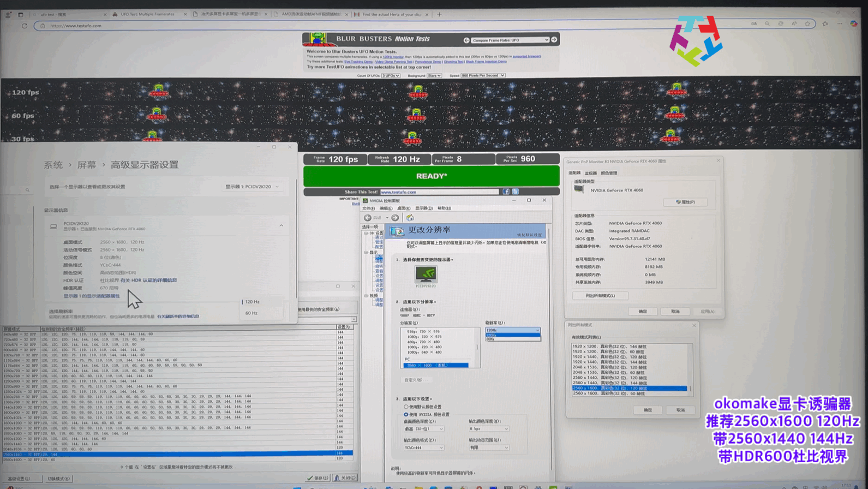Open the output color depth 8 bpc dropdown
The width and height of the screenshot is (868, 489).
pos(489,429)
